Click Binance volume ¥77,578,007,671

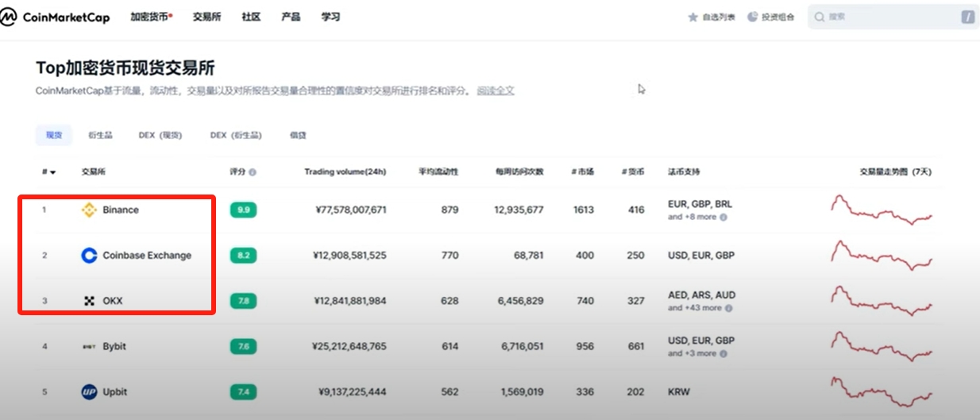tap(349, 210)
